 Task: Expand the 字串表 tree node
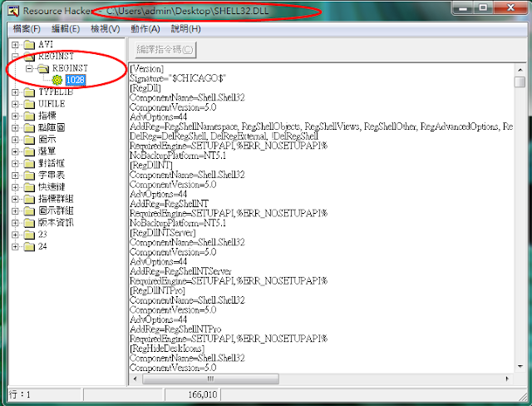(x=15, y=176)
